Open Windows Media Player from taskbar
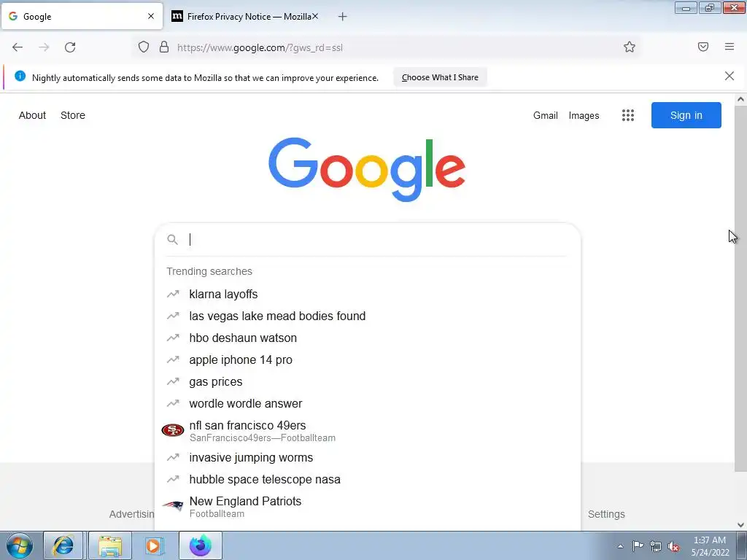The image size is (747, 560). click(x=153, y=545)
